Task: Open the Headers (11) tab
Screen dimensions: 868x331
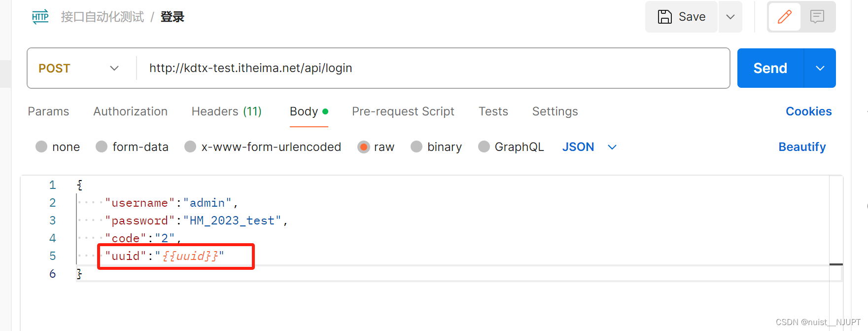Action: tap(226, 111)
